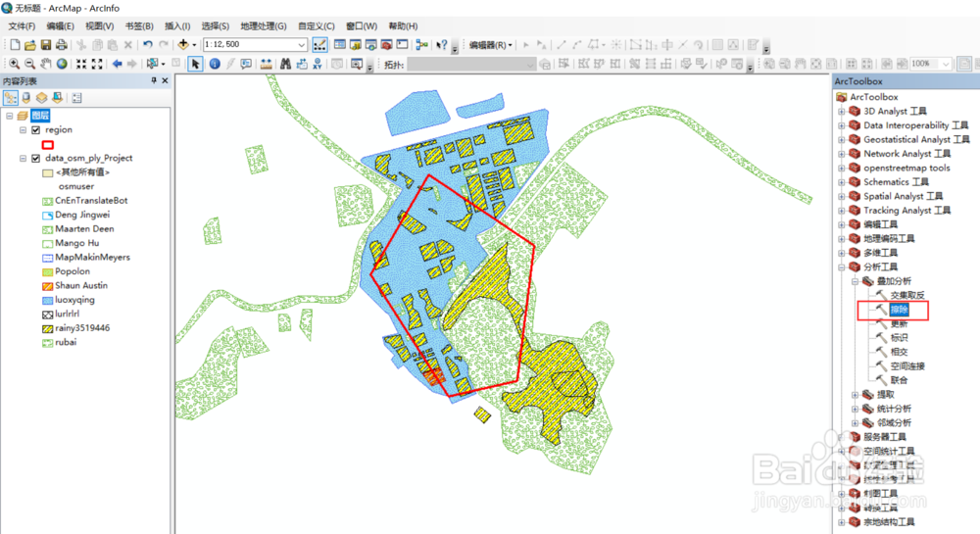980x534 pixels.
Task: Collapse the region layer node
Action: tap(24, 130)
